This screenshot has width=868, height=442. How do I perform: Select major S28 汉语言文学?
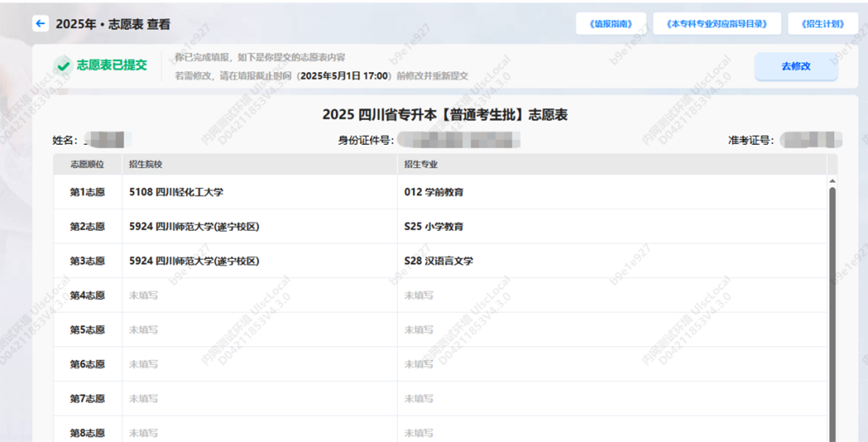click(x=438, y=261)
